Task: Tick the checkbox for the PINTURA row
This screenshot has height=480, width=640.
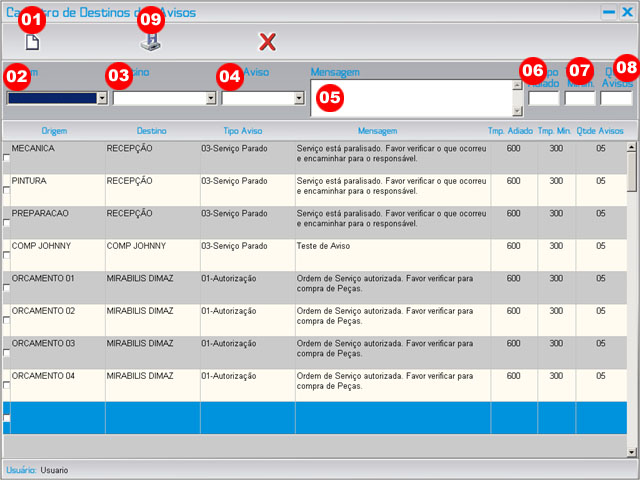Action: tap(7, 191)
